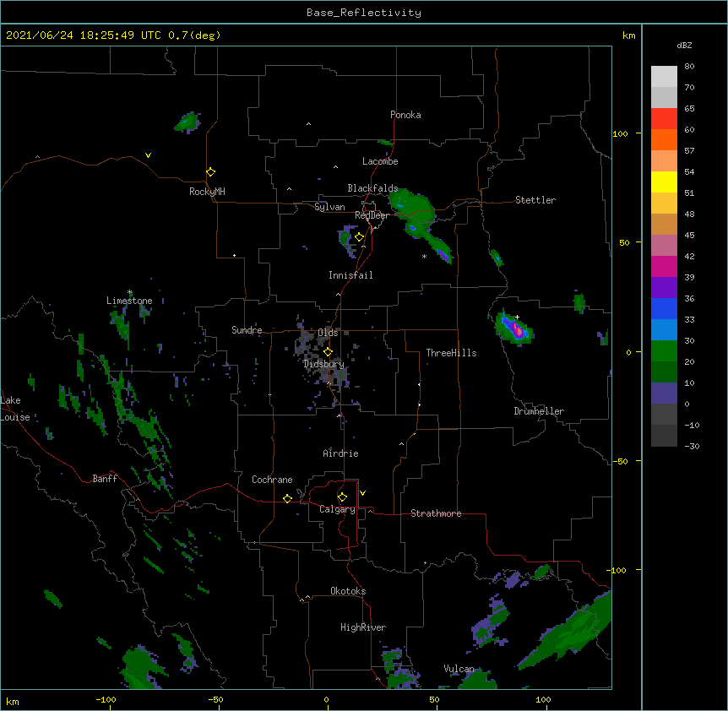The width and height of the screenshot is (728, 711).
Task: Click the Innisfail label
Action: 350,275
